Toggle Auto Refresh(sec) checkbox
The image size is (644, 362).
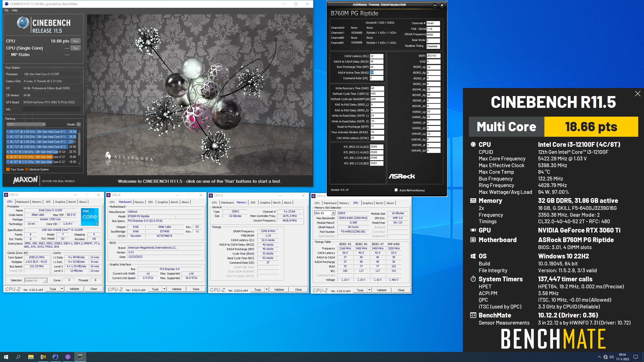(396, 190)
